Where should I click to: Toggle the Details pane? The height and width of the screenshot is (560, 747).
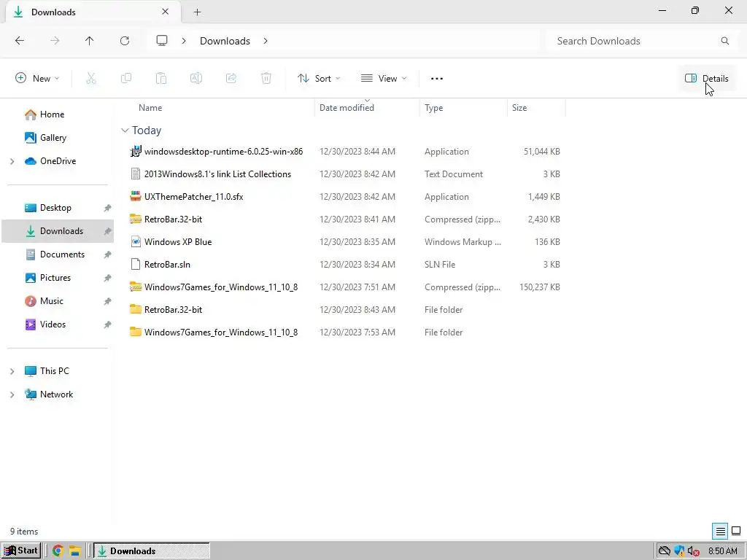[x=706, y=79]
